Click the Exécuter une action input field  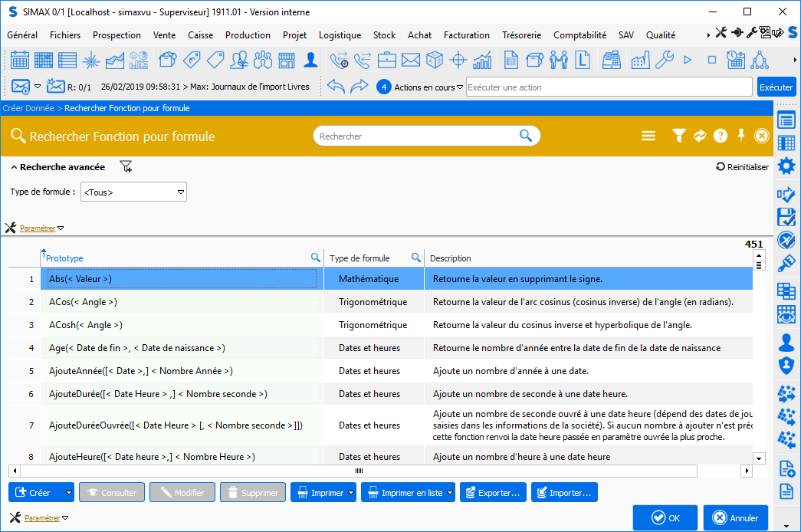click(x=608, y=87)
